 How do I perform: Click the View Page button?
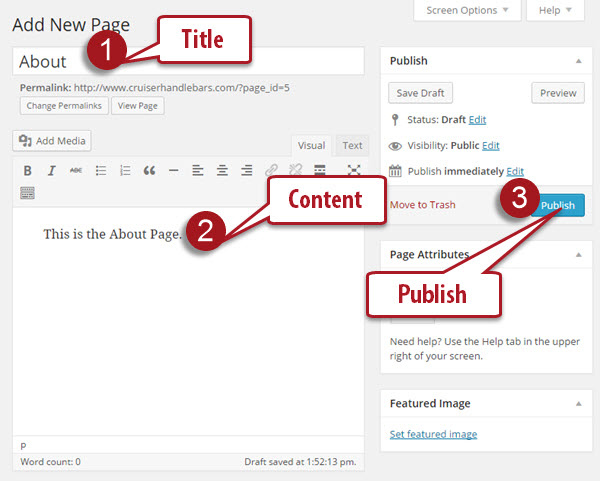point(138,106)
